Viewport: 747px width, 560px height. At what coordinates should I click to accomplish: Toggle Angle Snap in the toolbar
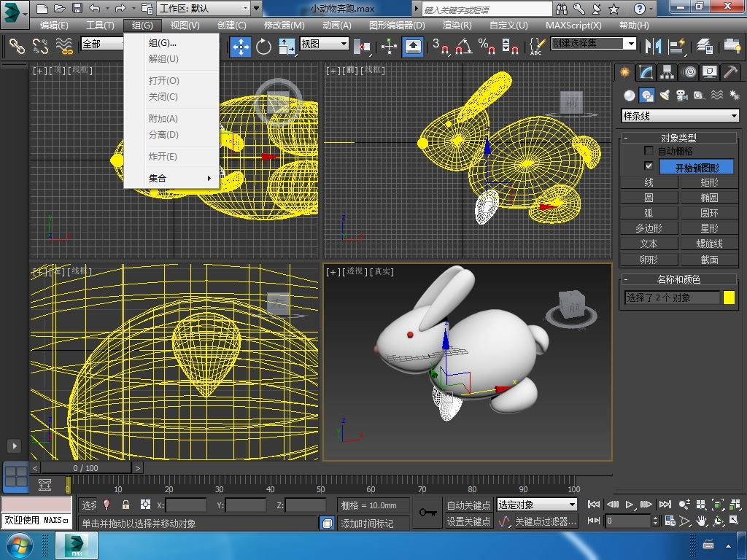click(x=463, y=47)
